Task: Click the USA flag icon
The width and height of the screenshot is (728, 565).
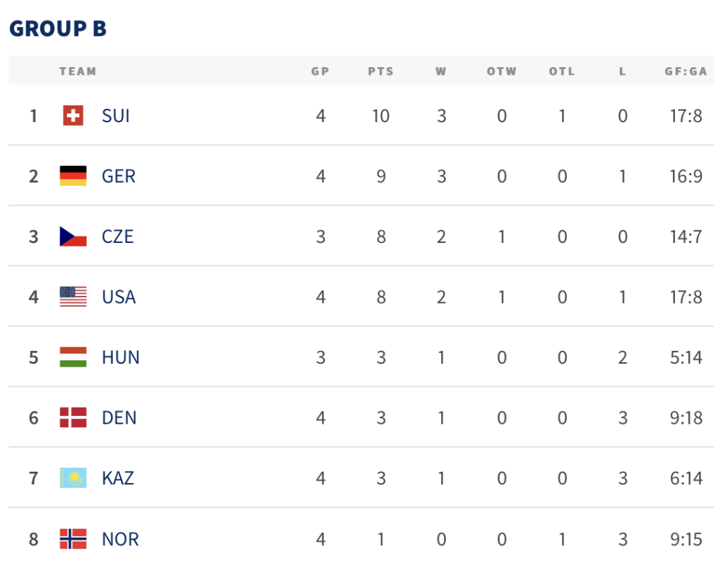Action: 73,297
